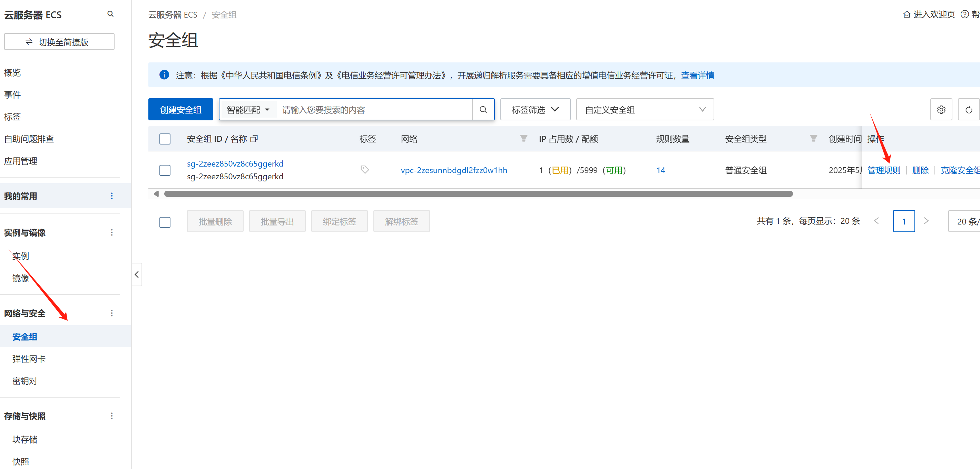Refresh the security group list
This screenshot has width=980, height=469.
(x=969, y=110)
